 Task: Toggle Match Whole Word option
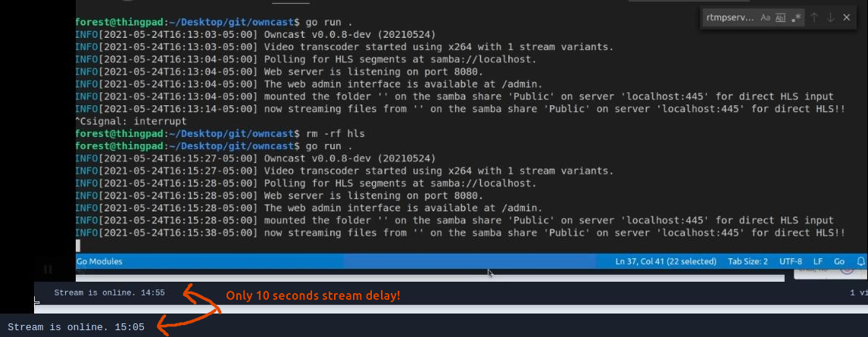781,17
